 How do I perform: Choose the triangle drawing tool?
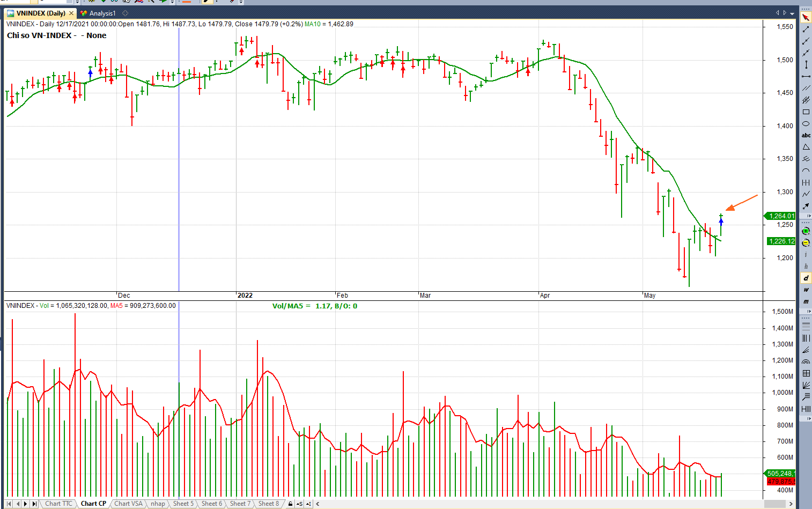pyautogui.click(x=806, y=147)
